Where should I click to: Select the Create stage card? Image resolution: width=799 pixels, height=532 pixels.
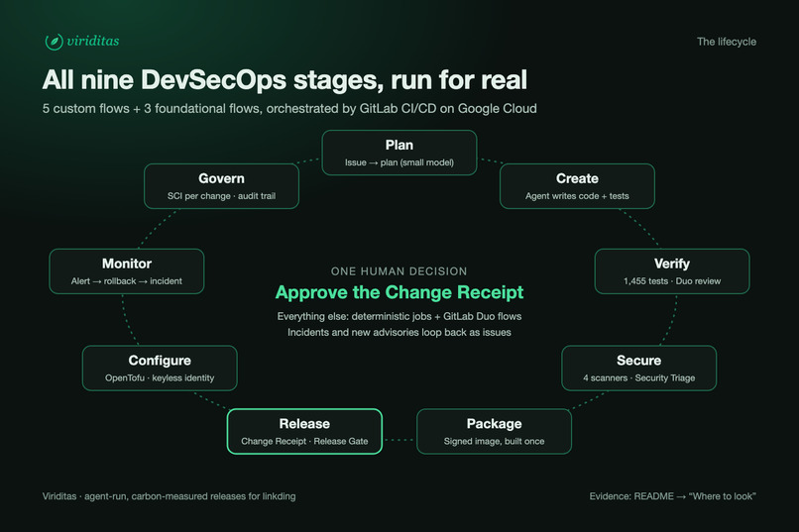577,186
